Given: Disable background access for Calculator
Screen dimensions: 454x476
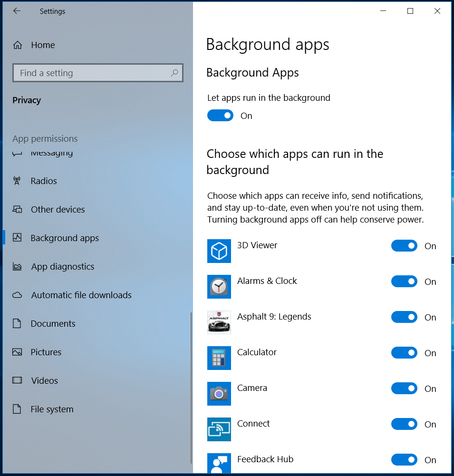Looking at the screenshot, I should tap(404, 352).
